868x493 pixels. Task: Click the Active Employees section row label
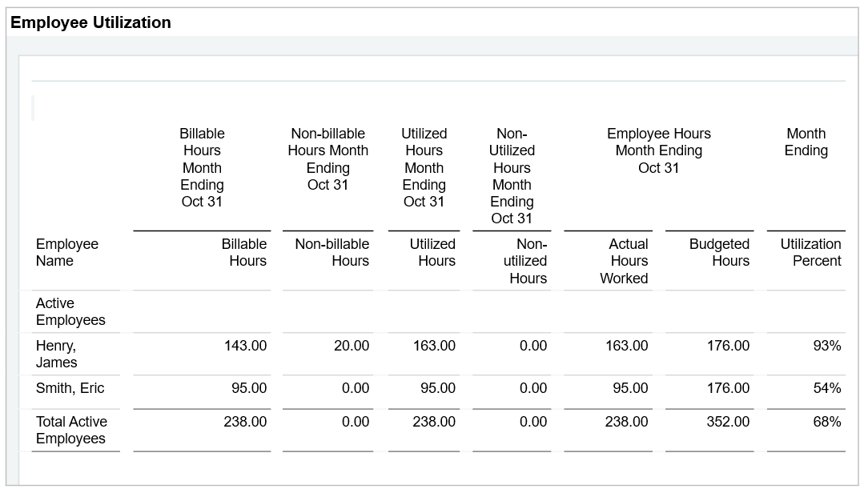pyautogui.click(x=70, y=311)
